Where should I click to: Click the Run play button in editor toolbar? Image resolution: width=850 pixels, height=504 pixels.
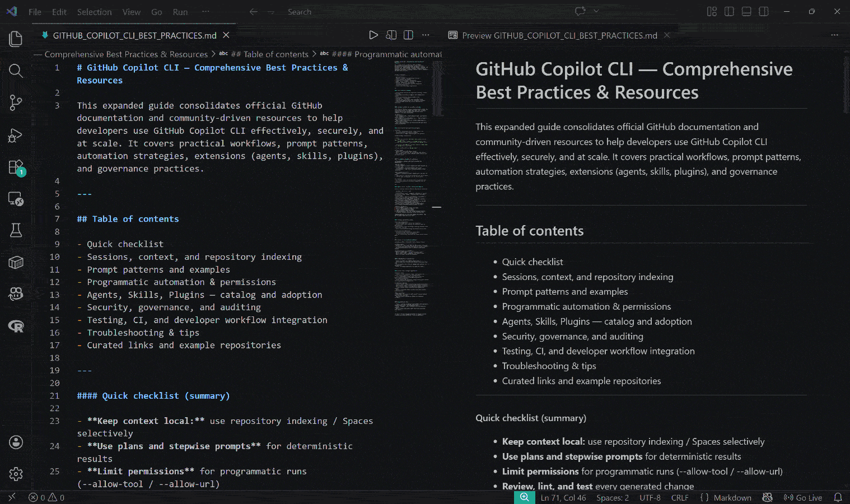pyautogui.click(x=373, y=35)
